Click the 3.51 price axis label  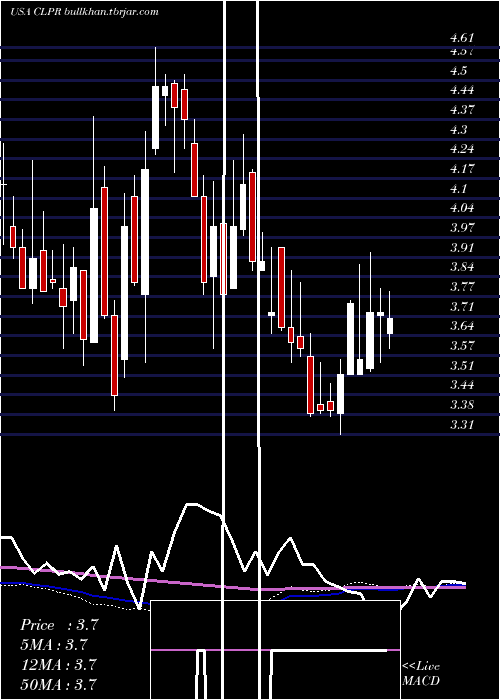(462, 366)
